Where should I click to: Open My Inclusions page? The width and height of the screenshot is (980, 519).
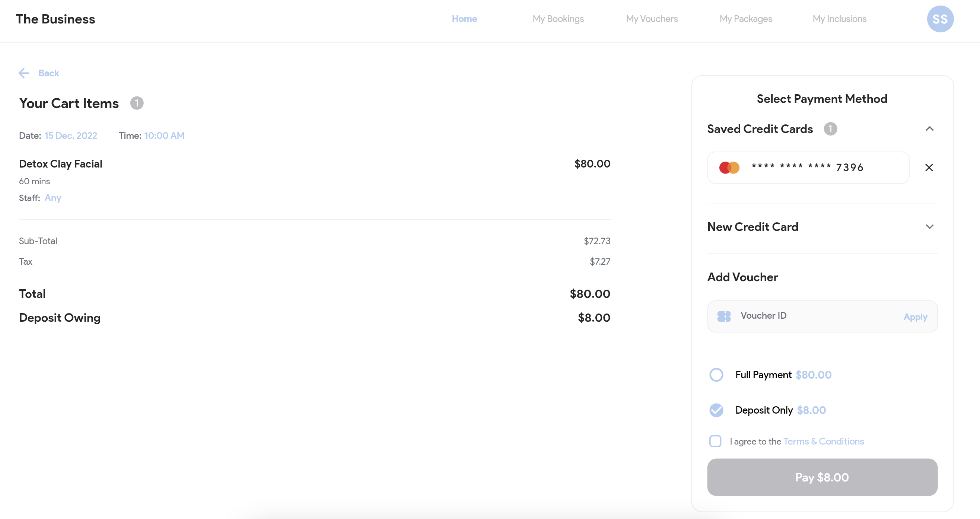tap(839, 19)
